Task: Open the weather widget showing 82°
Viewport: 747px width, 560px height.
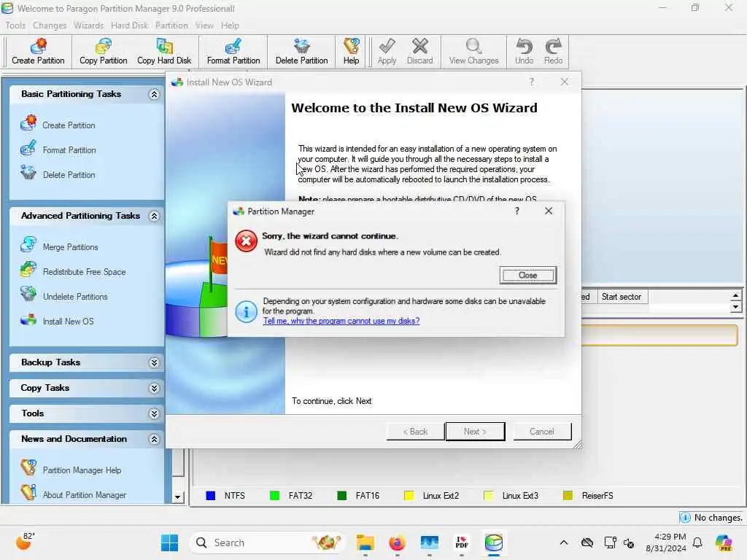Action: (x=26, y=542)
